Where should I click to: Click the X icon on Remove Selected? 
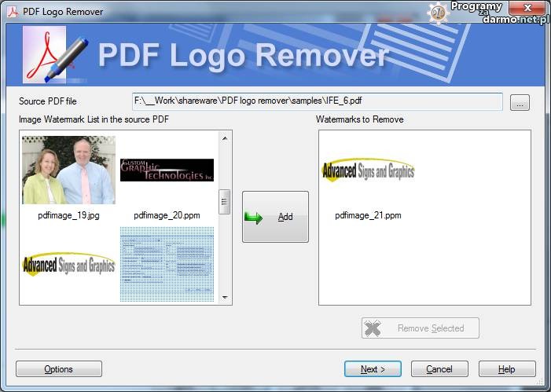[373, 328]
